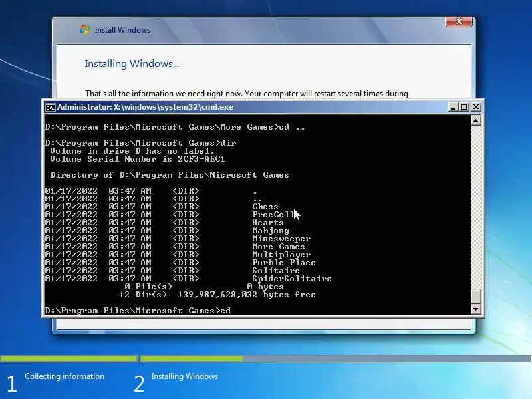Click the last prompt line ending in 'cd'
Screen dimensions: 532x399
[x=138, y=311]
